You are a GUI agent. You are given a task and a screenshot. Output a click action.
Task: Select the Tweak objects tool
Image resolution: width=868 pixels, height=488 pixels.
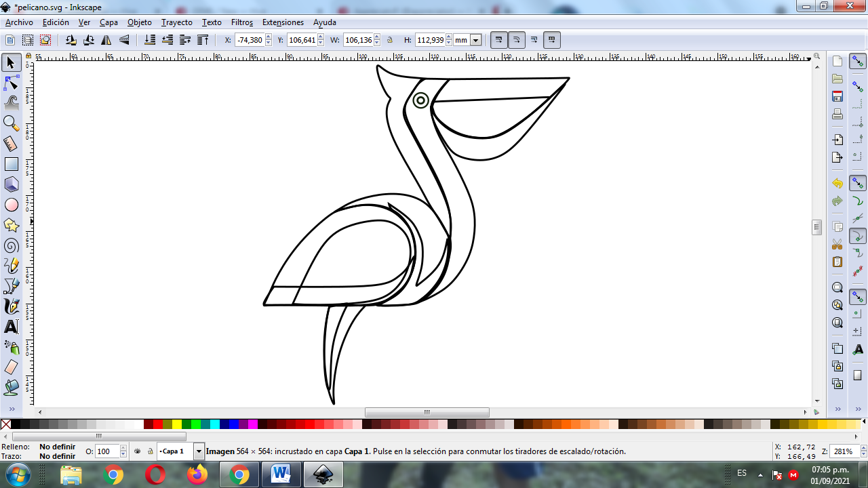[11, 103]
